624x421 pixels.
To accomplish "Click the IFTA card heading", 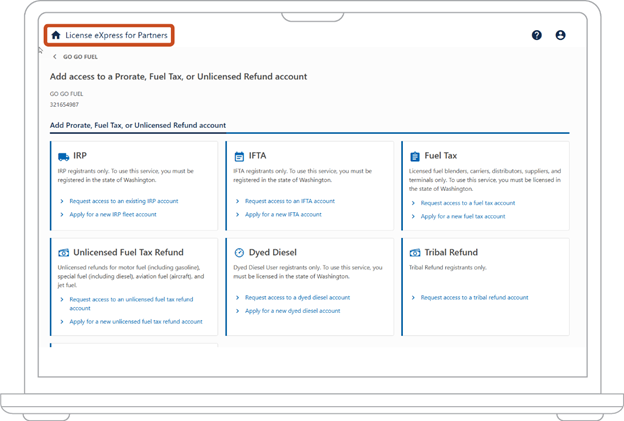I will pos(257,156).
